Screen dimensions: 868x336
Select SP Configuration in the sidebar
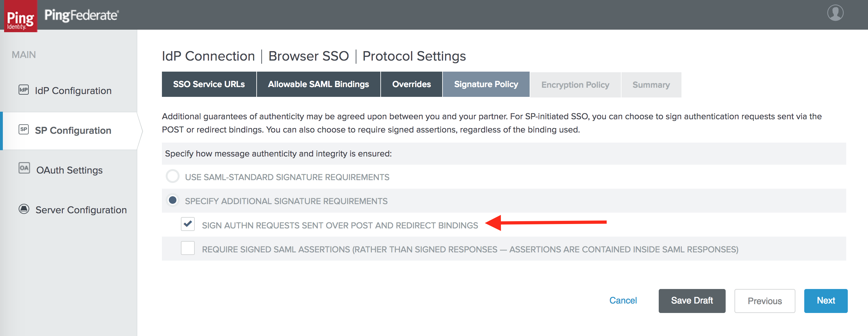tap(74, 131)
